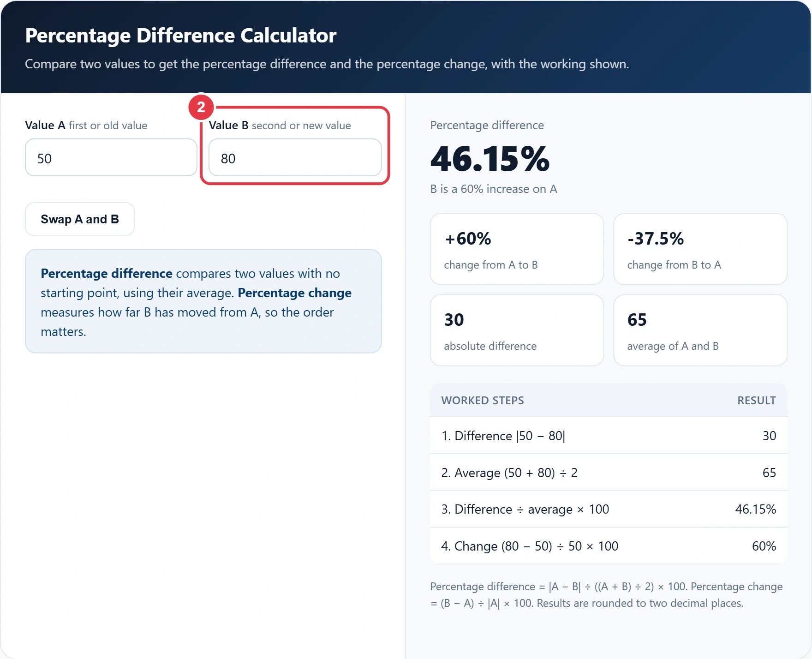Image resolution: width=812 pixels, height=659 pixels.
Task: Click the +60% change from A to B card
Action: 517,249
